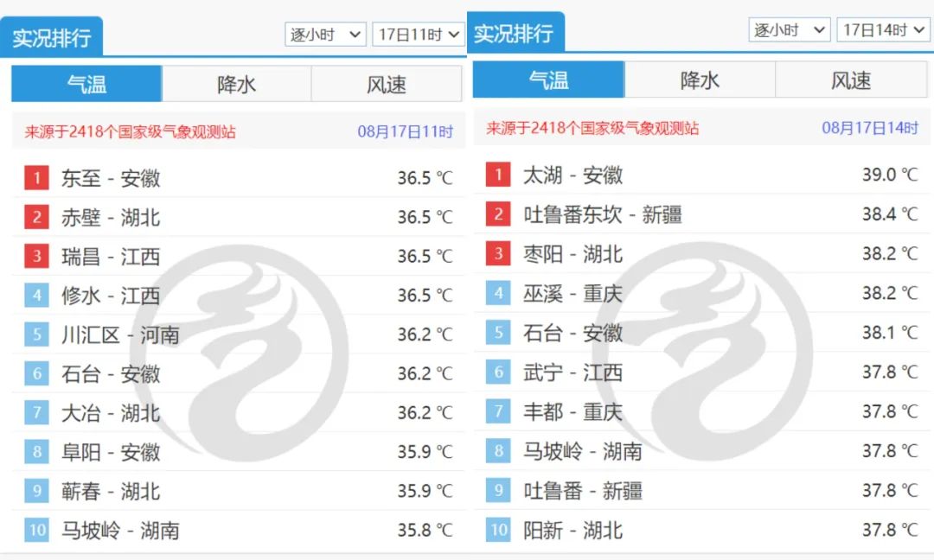Click the blue rank 4 badge beside 巫溪 - 重庆
The width and height of the screenshot is (934, 560).
point(498,293)
